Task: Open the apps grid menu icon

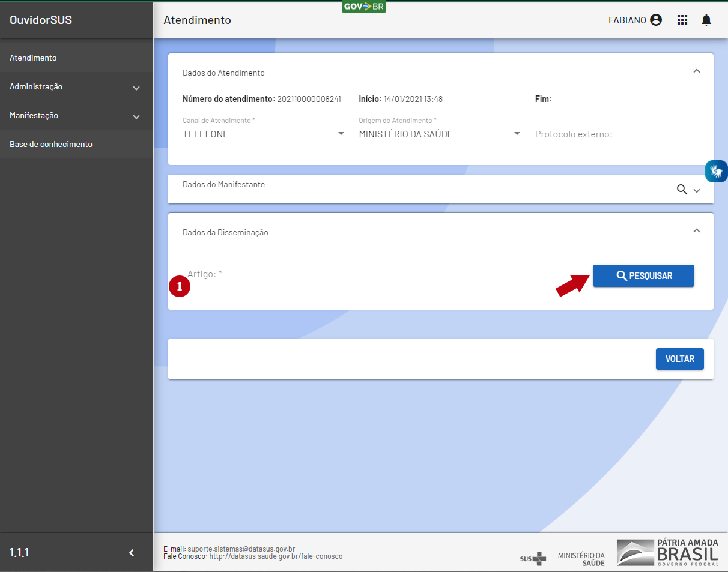Action: [x=682, y=20]
